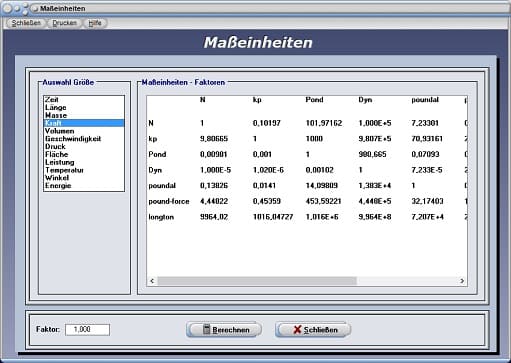
Task: Open the Drucken menu
Action: 64,23
